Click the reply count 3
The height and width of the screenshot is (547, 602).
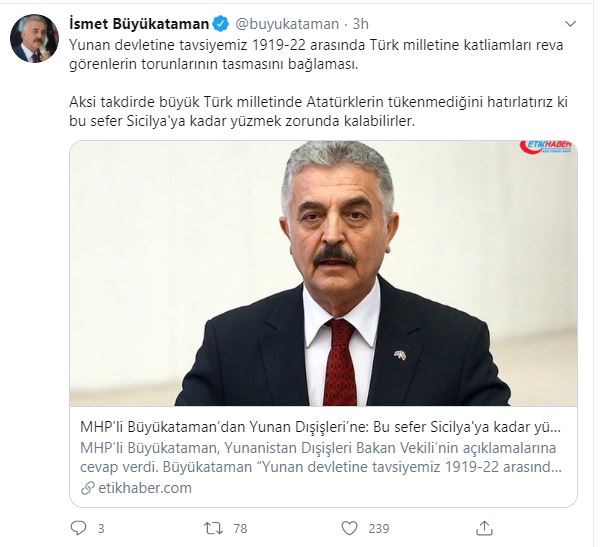pos(101,529)
